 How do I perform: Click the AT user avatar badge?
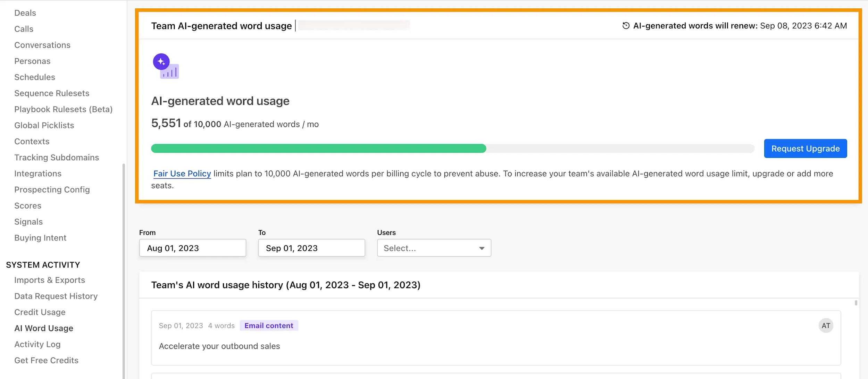click(826, 326)
